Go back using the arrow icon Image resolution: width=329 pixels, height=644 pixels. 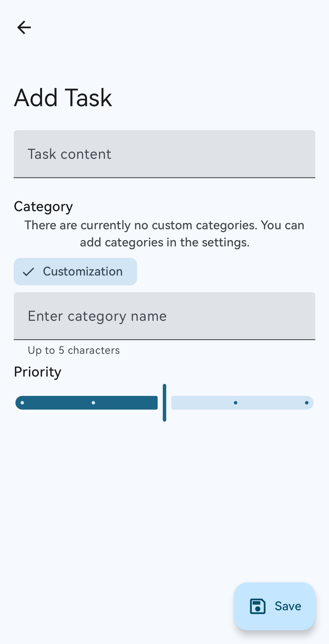pos(24,27)
